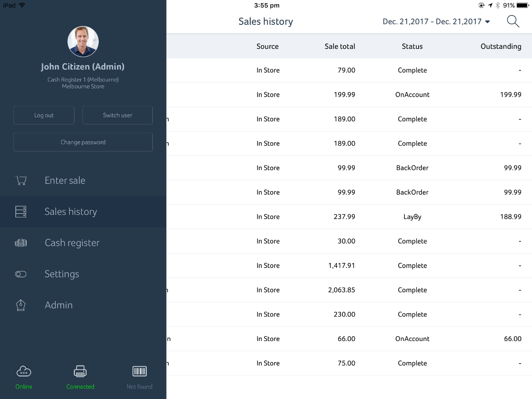Tap the iPad battery indicator

[x=522, y=5]
